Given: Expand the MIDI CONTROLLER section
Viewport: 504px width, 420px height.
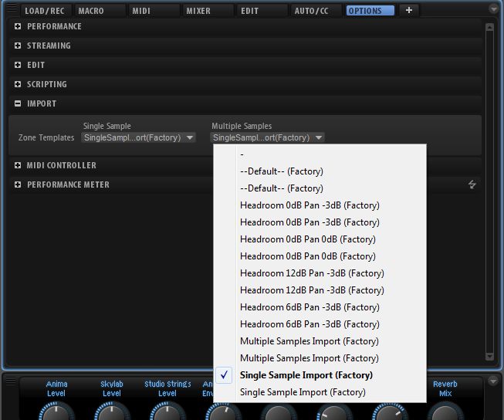Looking at the screenshot, I should pyautogui.click(x=18, y=165).
